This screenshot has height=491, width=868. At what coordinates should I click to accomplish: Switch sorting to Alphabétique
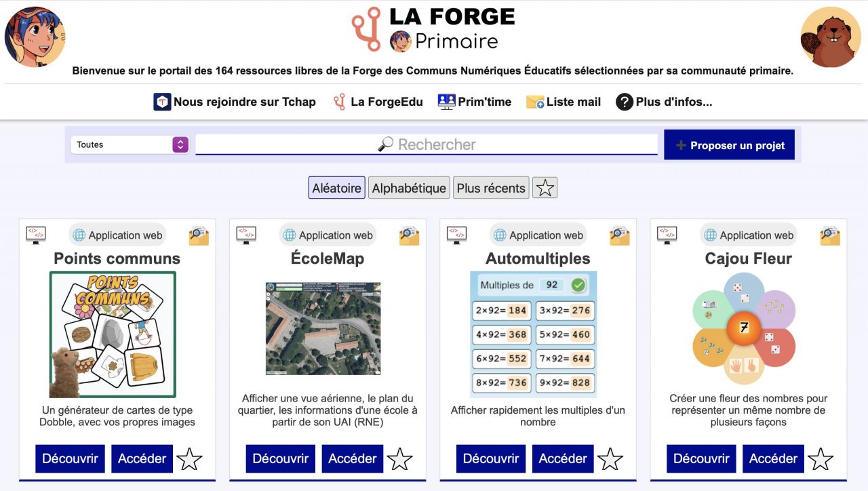tap(409, 188)
